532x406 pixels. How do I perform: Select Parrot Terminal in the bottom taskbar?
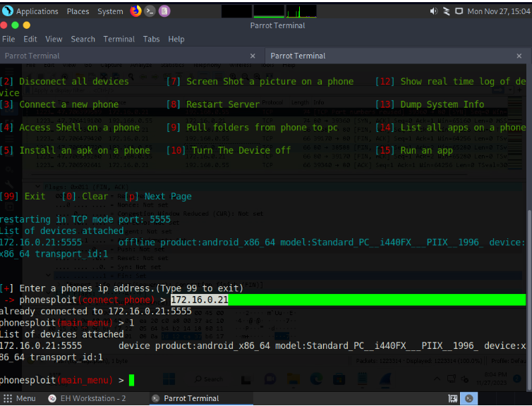[x=185, y=398]
